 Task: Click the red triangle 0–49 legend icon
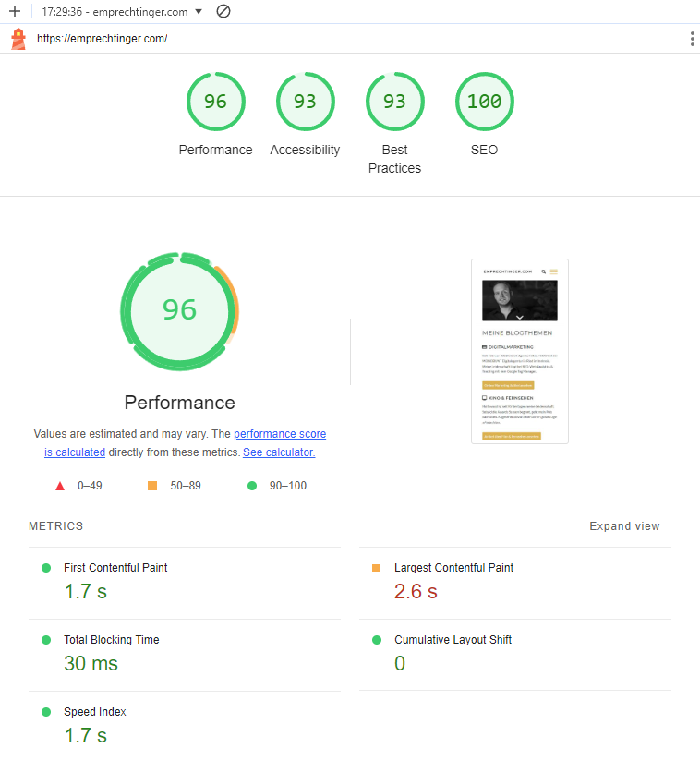coord(60,486)
